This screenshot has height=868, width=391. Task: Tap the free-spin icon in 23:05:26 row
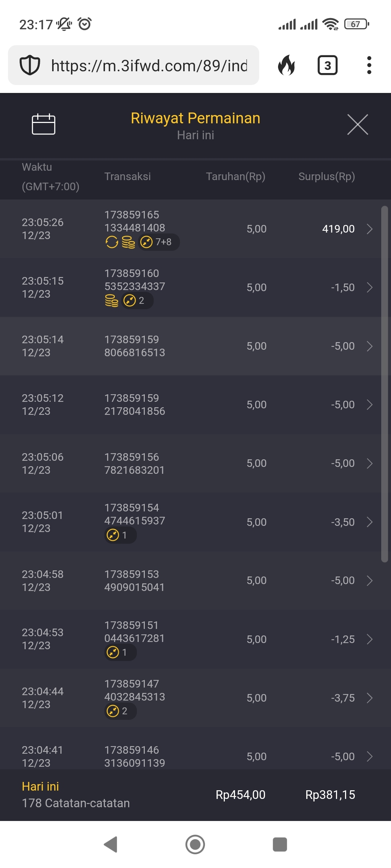[x=112, y=242]
